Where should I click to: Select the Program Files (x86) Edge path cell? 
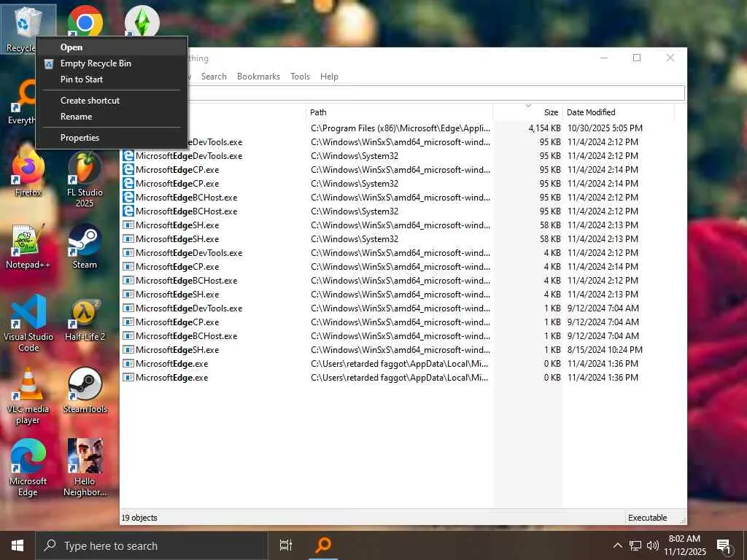(x=400, y=128)
